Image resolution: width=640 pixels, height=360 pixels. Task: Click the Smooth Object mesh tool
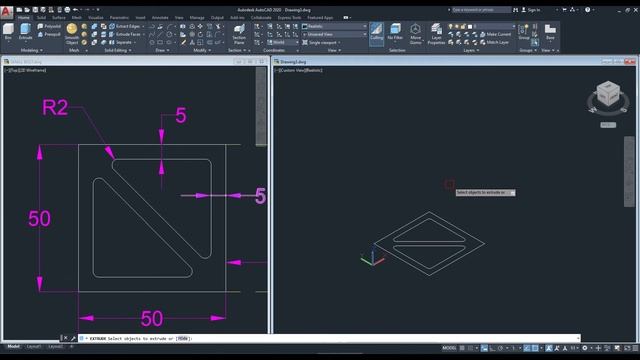coord(72,34)
